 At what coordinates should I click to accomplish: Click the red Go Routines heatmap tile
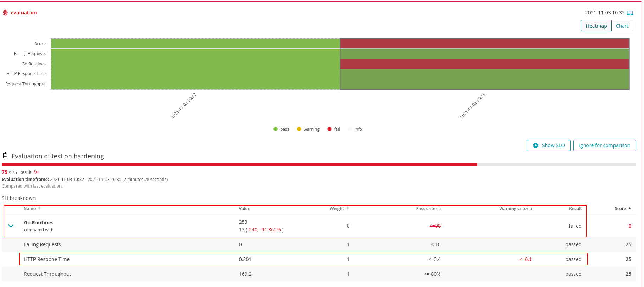(484, 64)
